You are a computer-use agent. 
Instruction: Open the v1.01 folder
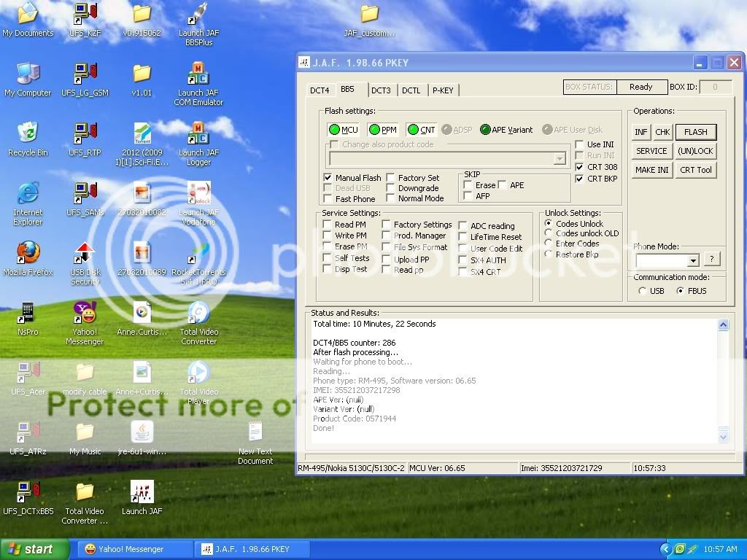(142, 79)
